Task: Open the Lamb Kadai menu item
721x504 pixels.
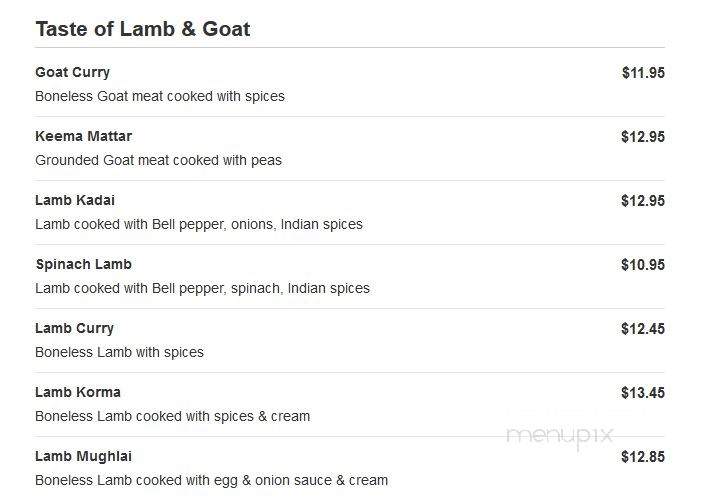Action: coord(75,200)
